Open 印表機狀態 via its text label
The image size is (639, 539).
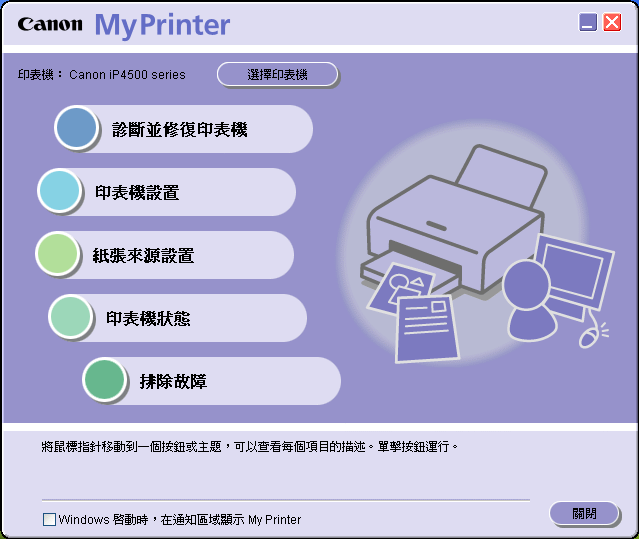point(148,319)
